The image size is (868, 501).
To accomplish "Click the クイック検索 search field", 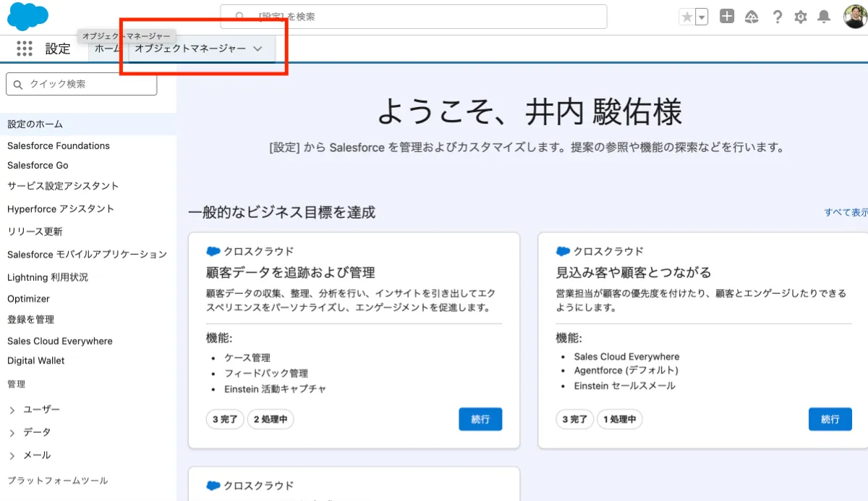I will [81, 84].
